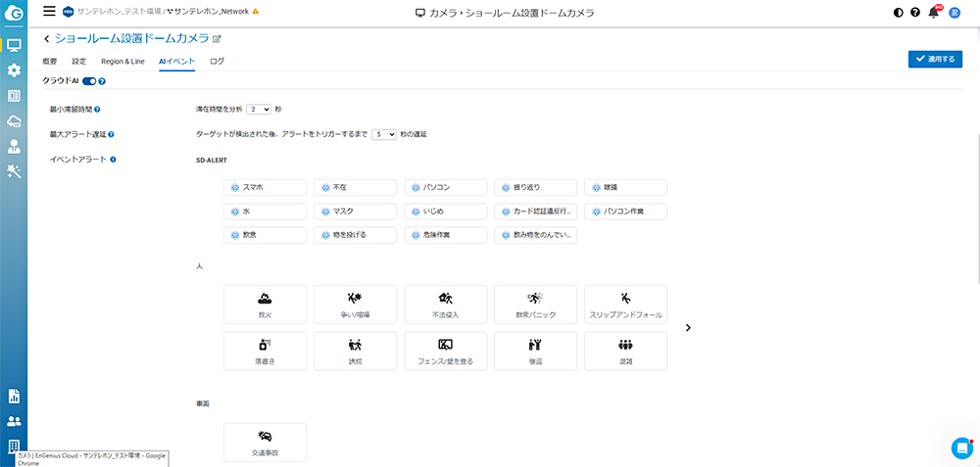Image resolution: width=980 pixels, height=467 pixels.
Task: Select the パソコン作業 alert chip
Action: 625,211
